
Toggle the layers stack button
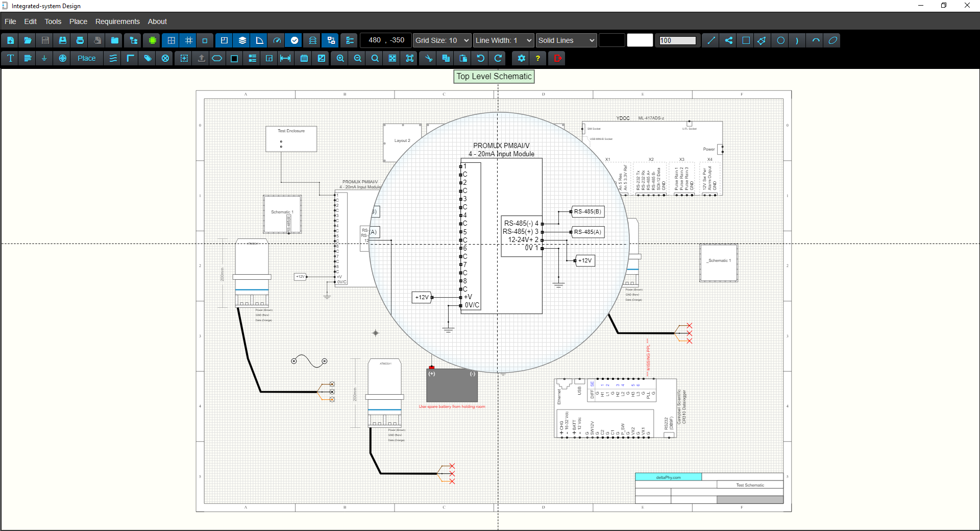(242, 40)
